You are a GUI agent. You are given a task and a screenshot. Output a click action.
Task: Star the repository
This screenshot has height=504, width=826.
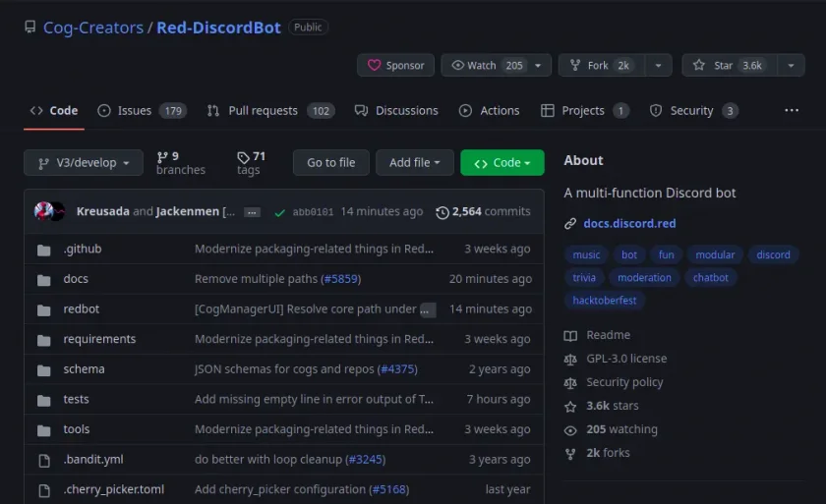[730, 65]
